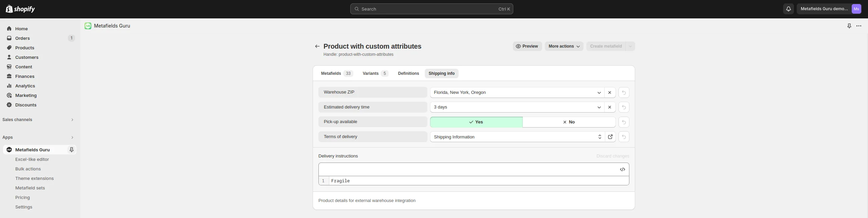Undo changes for Pick-up available row
Viewport: 868px width, 218px height.
tap(624, 122)
